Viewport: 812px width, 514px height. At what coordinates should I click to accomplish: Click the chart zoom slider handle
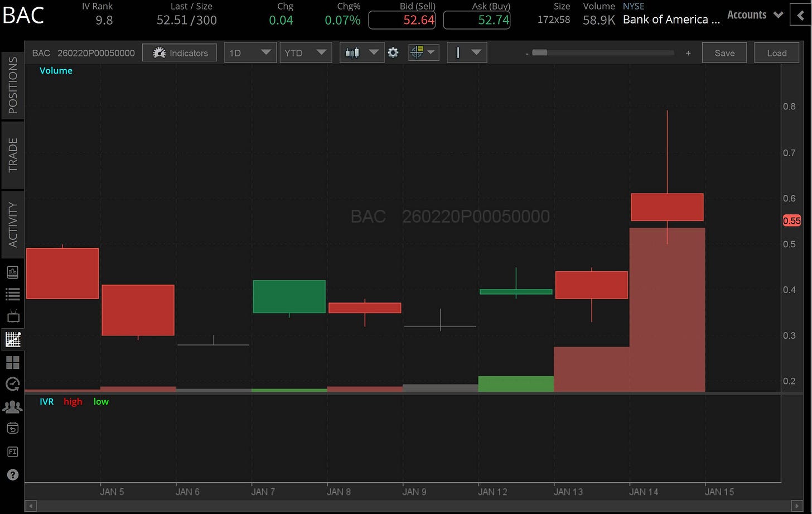tap(539, 53)
